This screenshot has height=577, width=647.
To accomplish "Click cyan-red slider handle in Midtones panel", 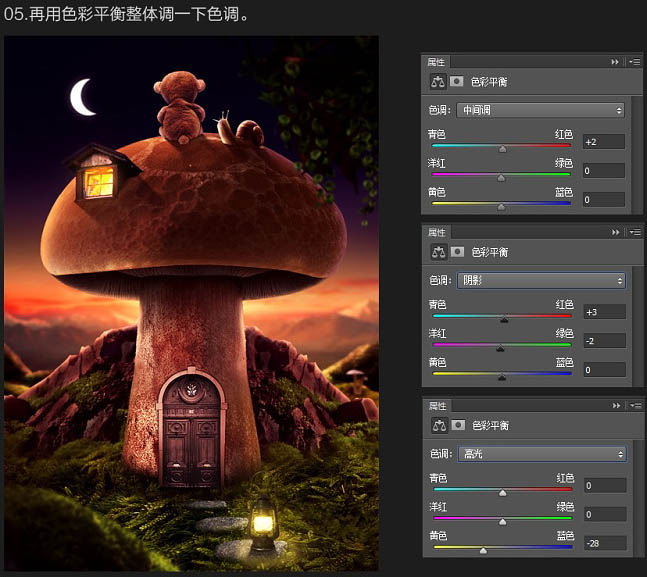I will click(x=502, y=148).
